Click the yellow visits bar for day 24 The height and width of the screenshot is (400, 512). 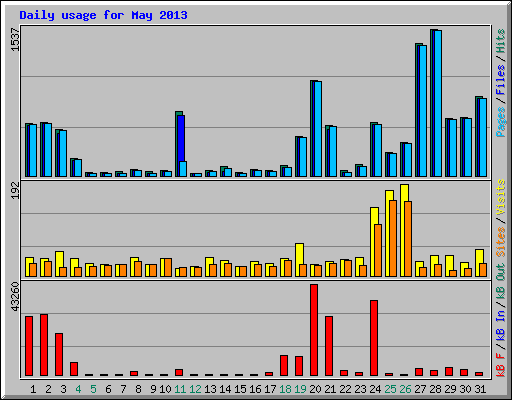373,242
